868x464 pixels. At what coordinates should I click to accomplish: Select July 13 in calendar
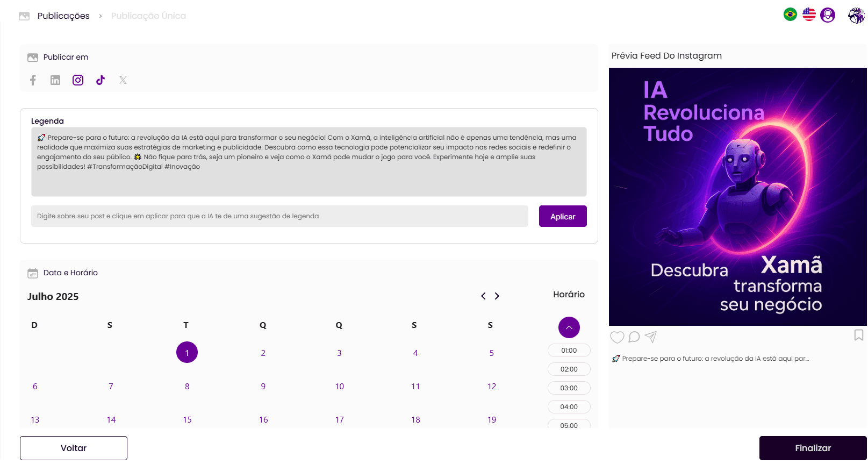pyautogui.click(x=35, y=420)
